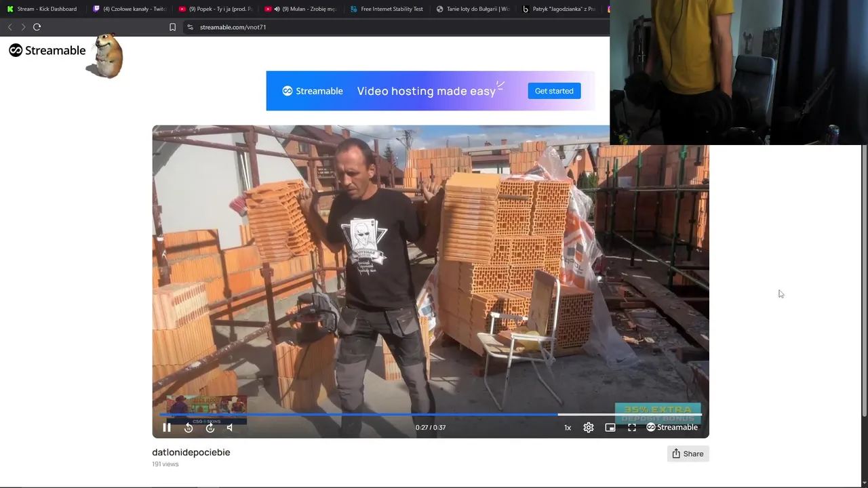Screen dimensions: 868x488
Task: Click the webcam overlay feed
Action: tap(738, 72)
